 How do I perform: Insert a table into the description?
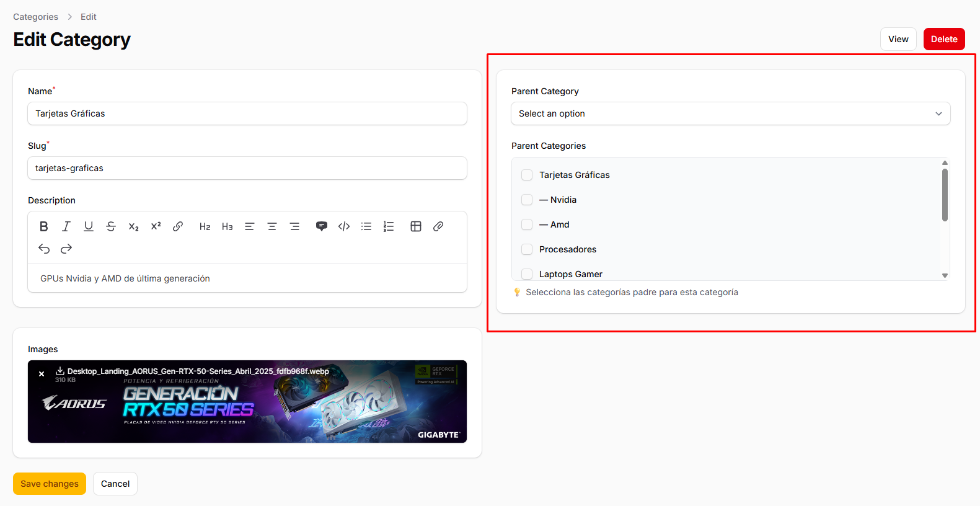click(x=416, y=226)
